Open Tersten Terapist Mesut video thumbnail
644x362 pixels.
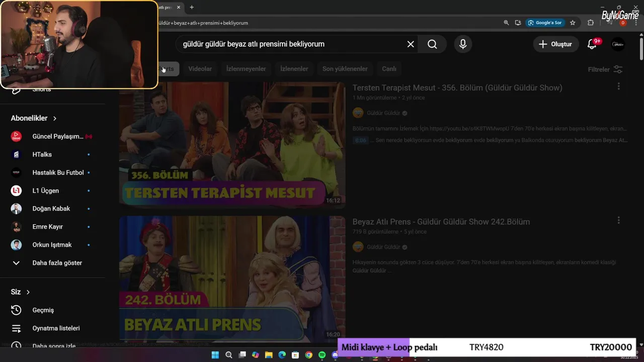(x=232, y=145)
